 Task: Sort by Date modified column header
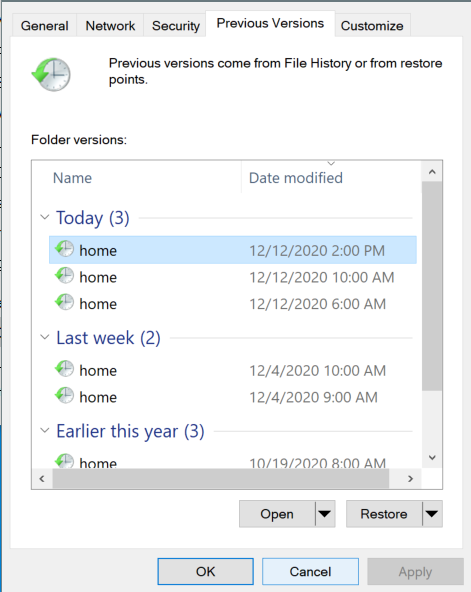tap(296, 178)
